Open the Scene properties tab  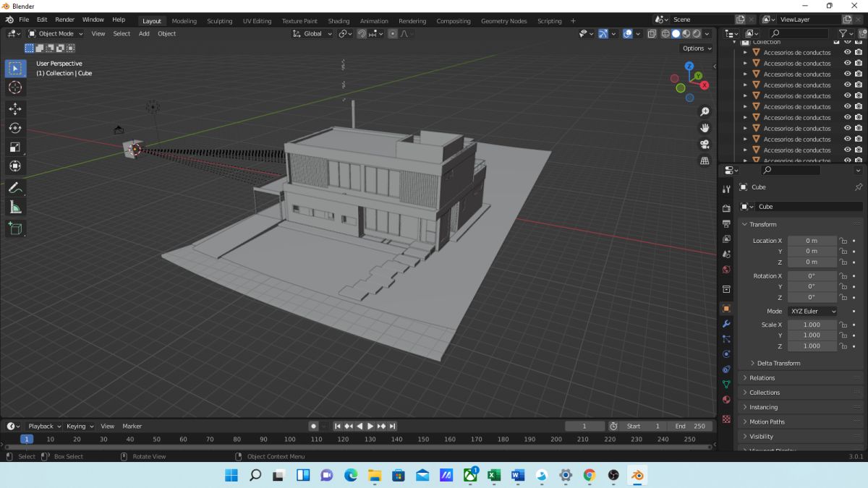726,254
